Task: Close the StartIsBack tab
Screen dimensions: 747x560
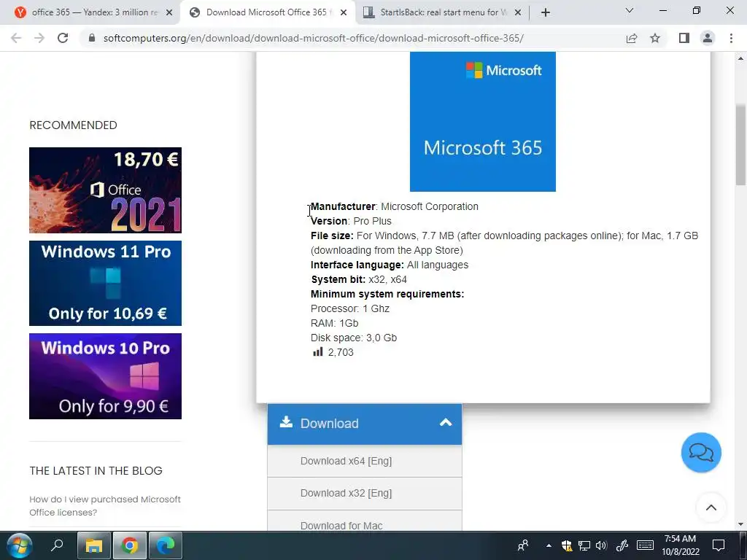Action: point(518,13)
